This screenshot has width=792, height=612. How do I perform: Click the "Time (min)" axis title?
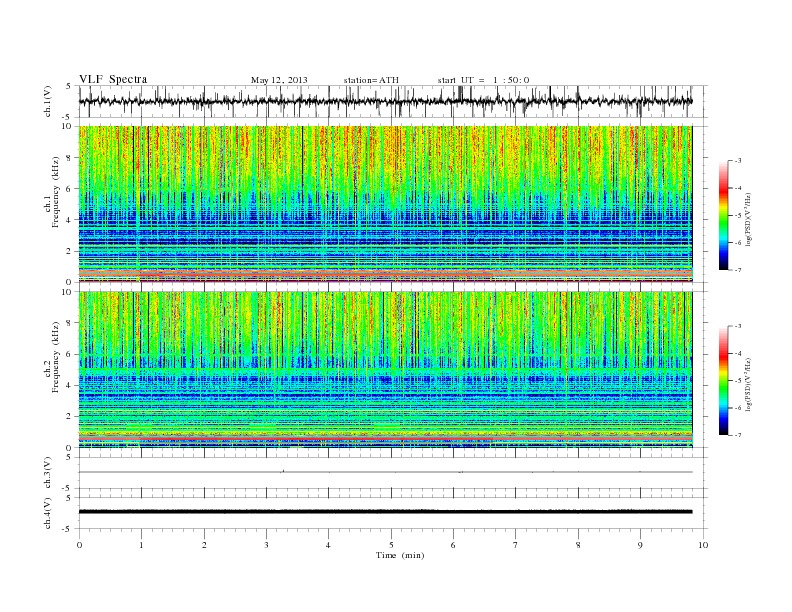point(400,555)
